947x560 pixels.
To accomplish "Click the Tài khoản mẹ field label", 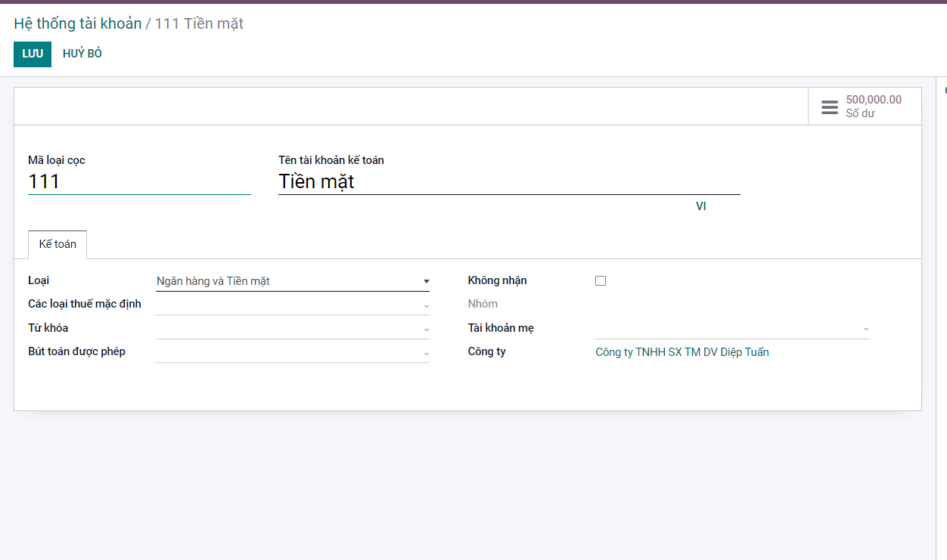I will (501, 328).
